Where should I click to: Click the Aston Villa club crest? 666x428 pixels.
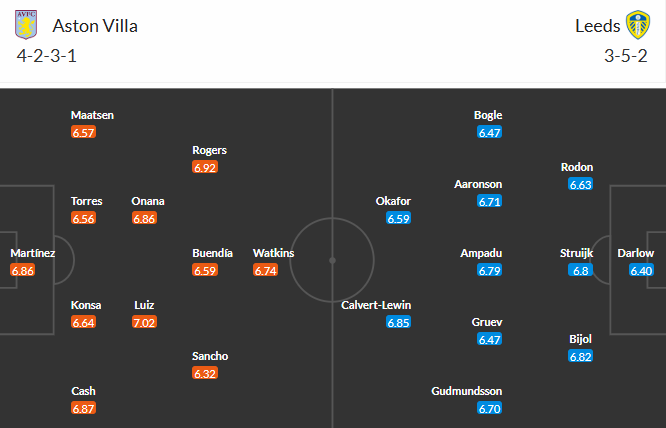click(x=25, y=25)
